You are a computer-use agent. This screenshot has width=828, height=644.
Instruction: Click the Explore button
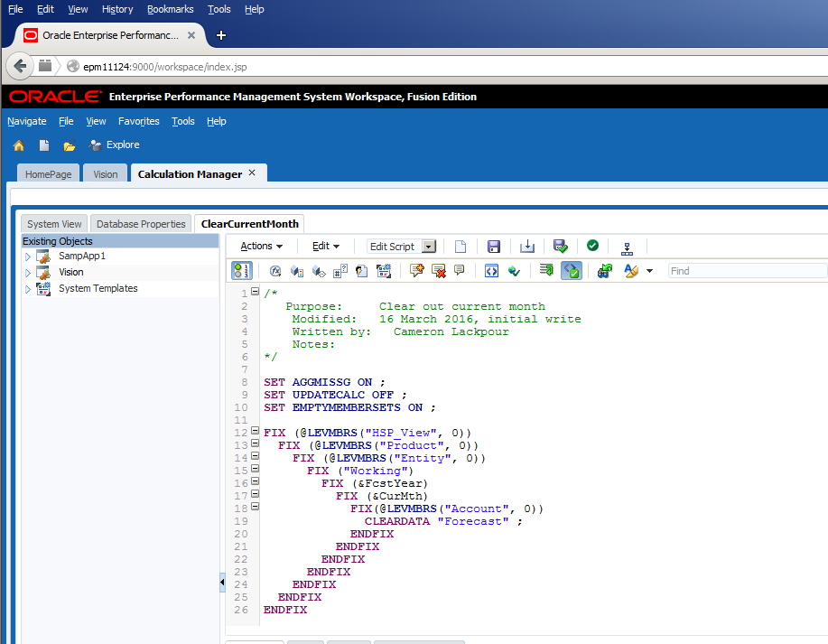(115, 145)
